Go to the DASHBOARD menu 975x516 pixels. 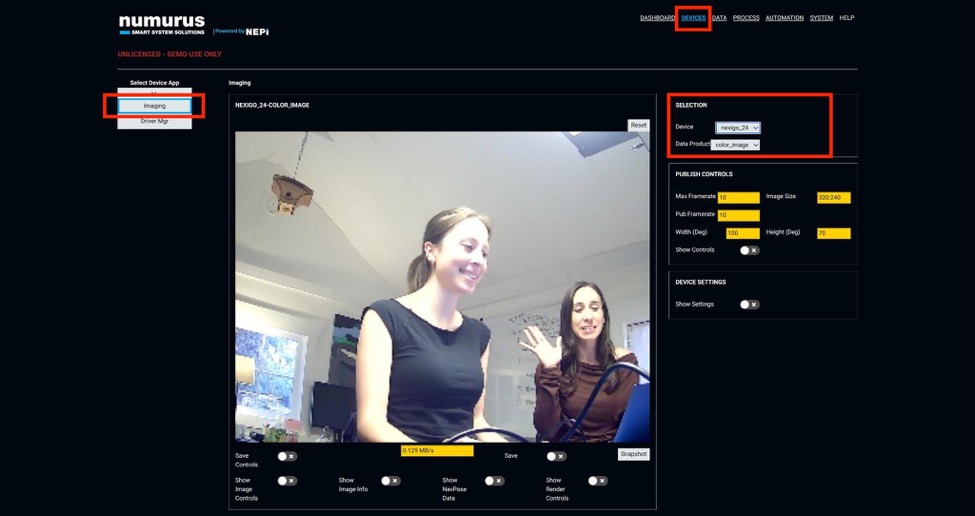pyautogui.click(x=657, y=18)
